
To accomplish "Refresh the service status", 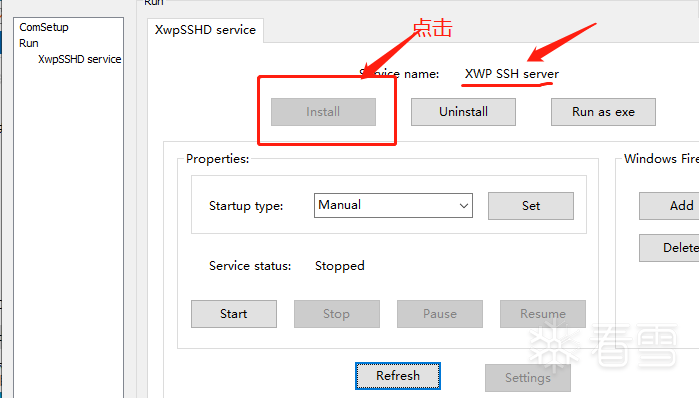I will point(398,376).
